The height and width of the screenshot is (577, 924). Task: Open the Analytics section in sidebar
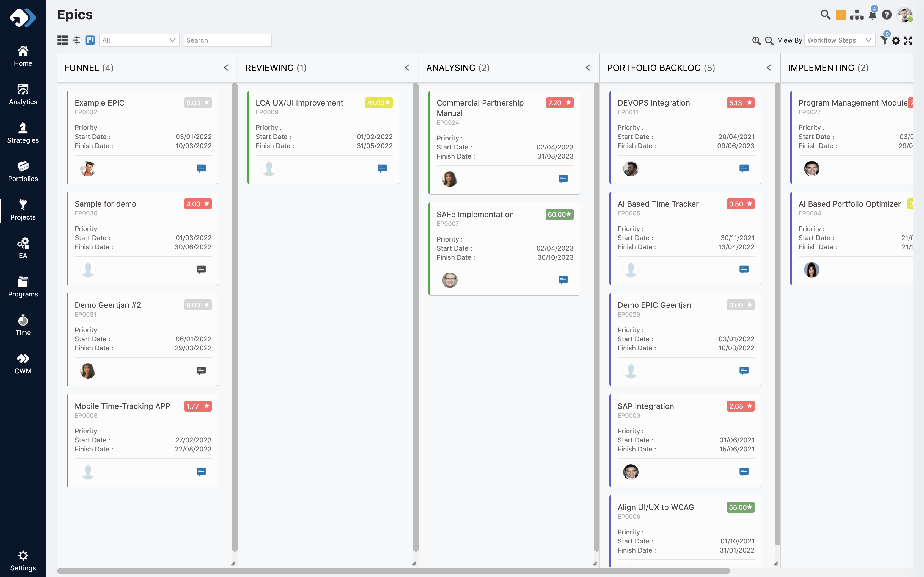tap(23, 93)
